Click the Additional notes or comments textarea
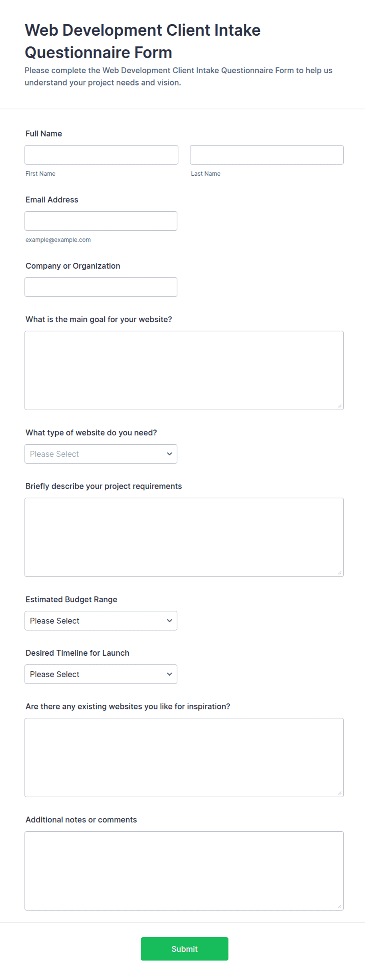The height and width of the screenshot is (980, 365). [x=184, y=871]
